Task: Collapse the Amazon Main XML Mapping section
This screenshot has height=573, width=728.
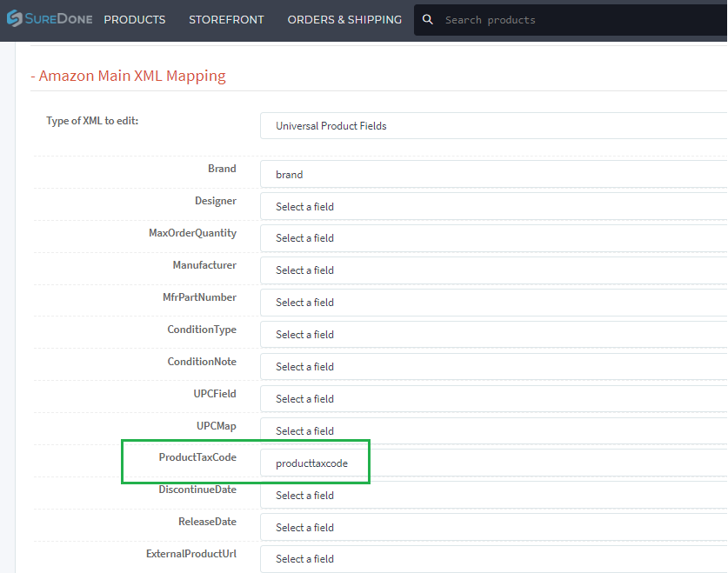Action: (x=128, y=76)
